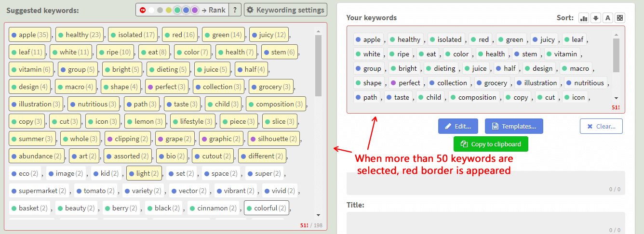This screenshot has width=644, height=234.
Task: Click the red TM rank icon
Action: click(143, 10)
